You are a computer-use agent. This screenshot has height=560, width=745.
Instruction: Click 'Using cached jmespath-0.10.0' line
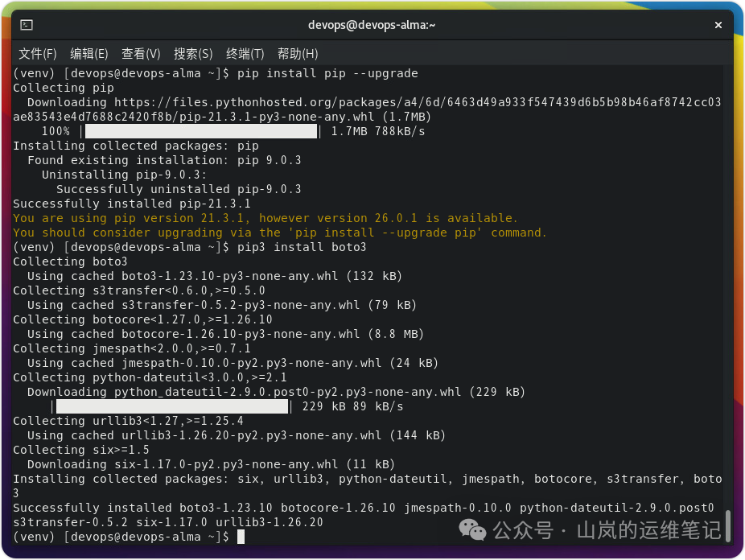(x=233, y=363)
